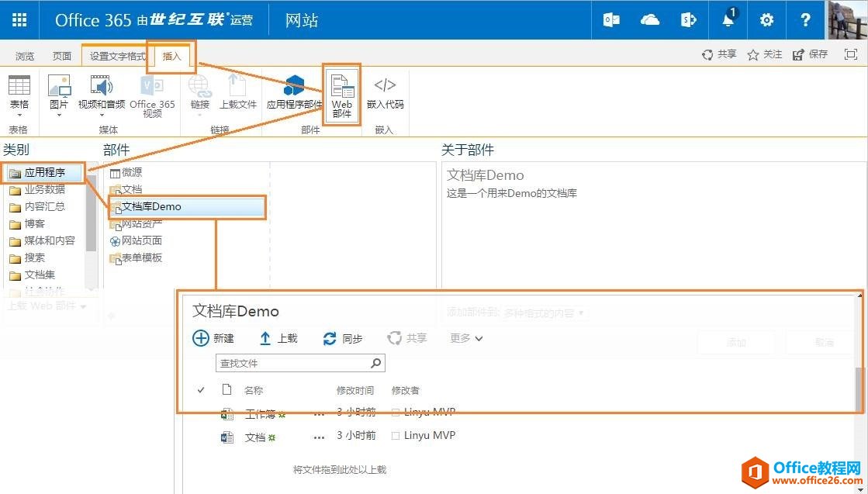Click Linyu MVP beside 文档

click(x=430, y=435)
